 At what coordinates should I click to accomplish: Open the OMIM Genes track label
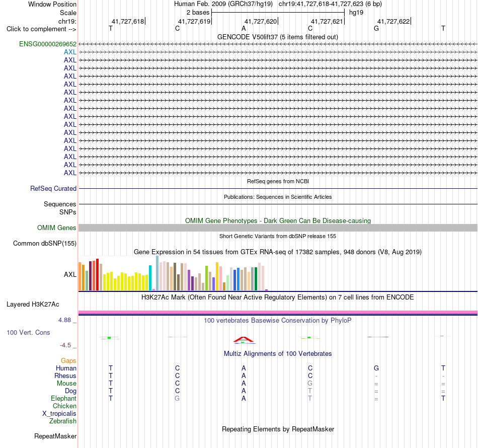click(57, 228)
